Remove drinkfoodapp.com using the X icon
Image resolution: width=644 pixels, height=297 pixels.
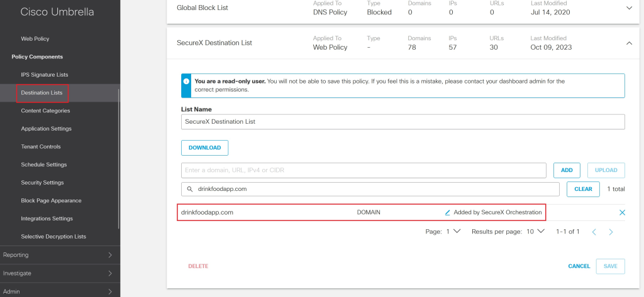[622, 212]
